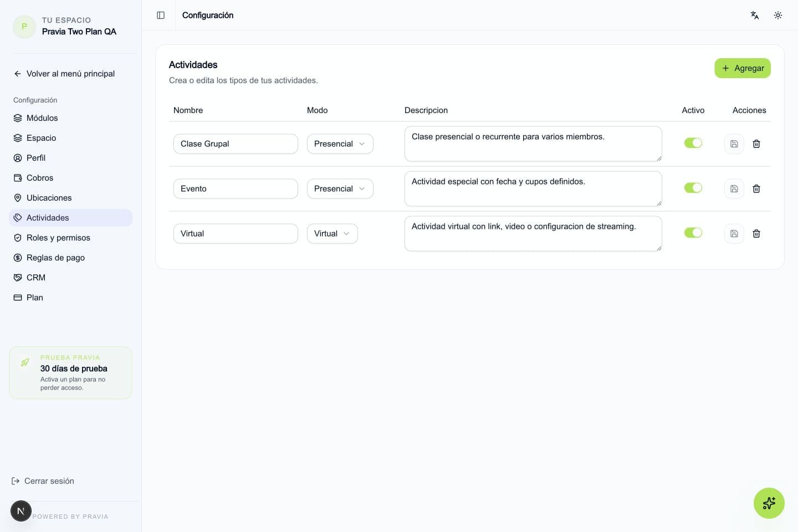Open Reglas de pago
This screenshot has width=798, height=532.
(71, 258)
